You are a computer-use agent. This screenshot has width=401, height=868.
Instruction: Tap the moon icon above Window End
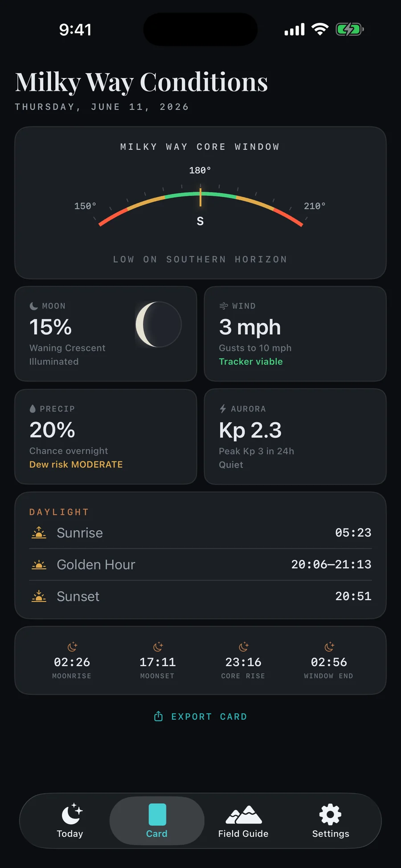329,646
